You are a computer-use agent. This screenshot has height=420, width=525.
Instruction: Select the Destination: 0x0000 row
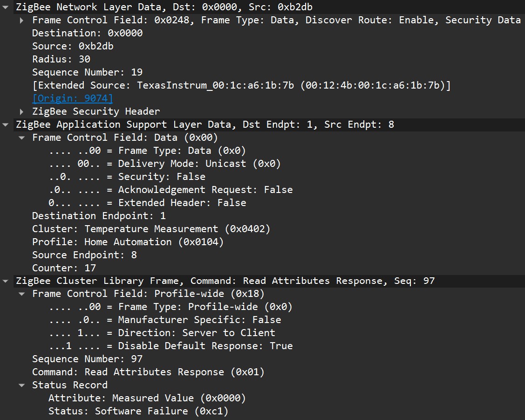[88, 33]
